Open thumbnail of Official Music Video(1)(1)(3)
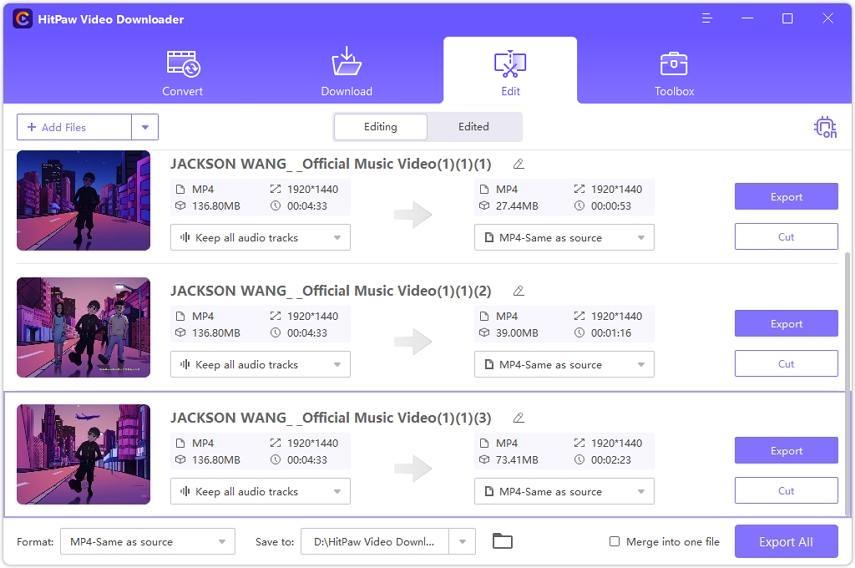Image resolution: width=855 pixels, height=568 pixels. [x=83, y=454]
